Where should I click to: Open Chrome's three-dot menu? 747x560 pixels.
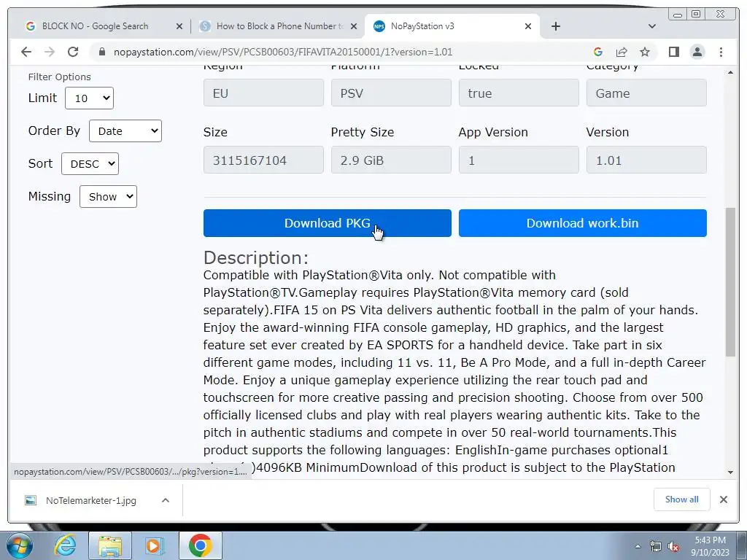(721, 52)
